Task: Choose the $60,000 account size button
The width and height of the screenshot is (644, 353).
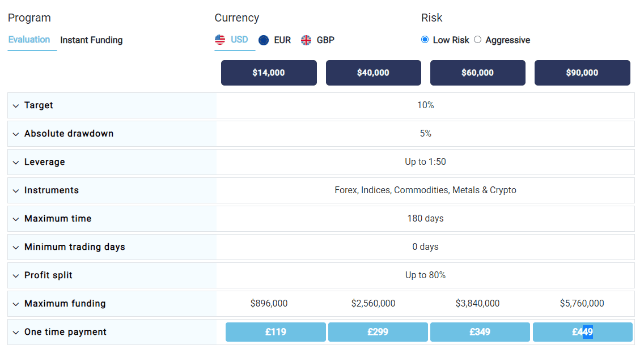Action: (x=478, y=73)
